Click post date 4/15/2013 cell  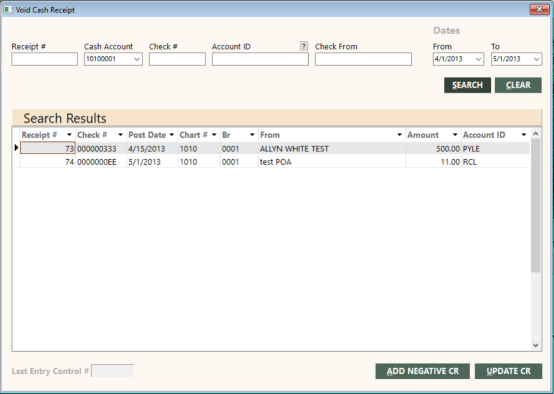click(x=152, y=149)
